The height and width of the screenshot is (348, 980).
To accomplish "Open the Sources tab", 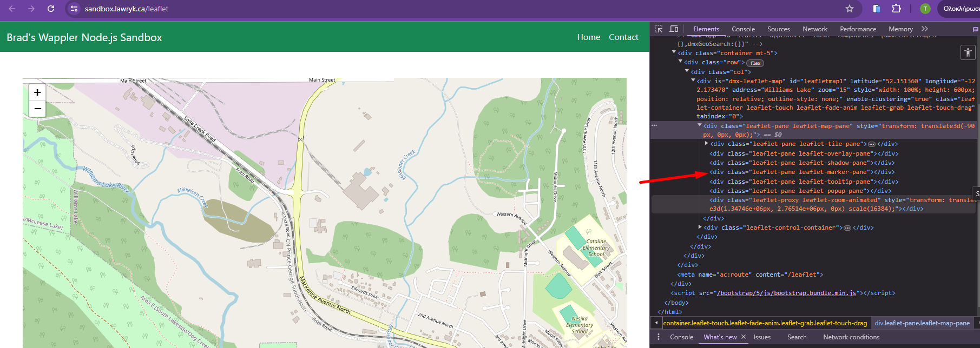I will (779, 29).
